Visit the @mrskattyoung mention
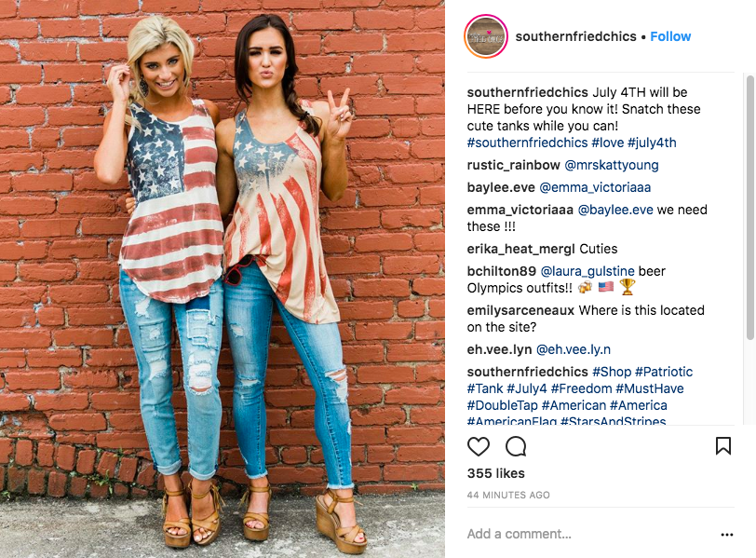The height and width of the screenshot is (558, 756). point(612,166)
